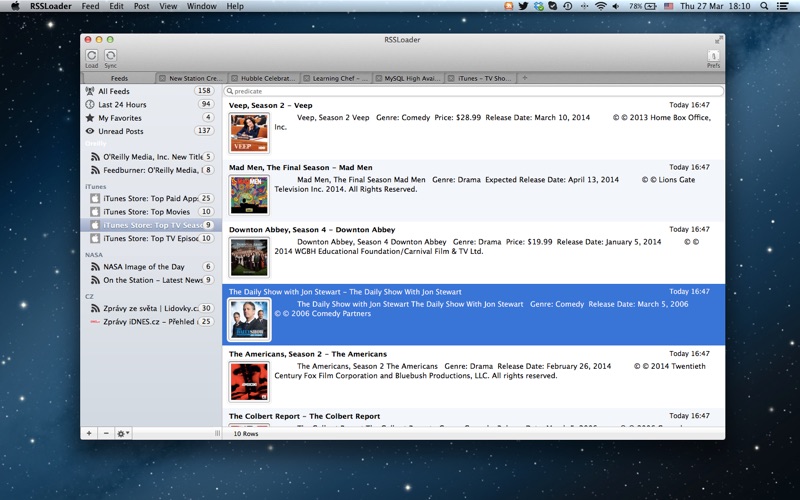Open the Feed menu
800x500 pixels.
(x=90, y=6)
